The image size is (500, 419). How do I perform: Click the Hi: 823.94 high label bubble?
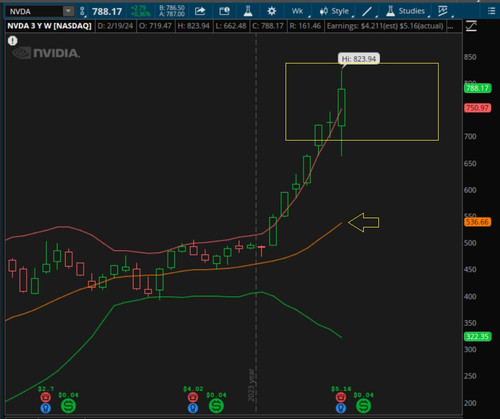tap(359, 59)
